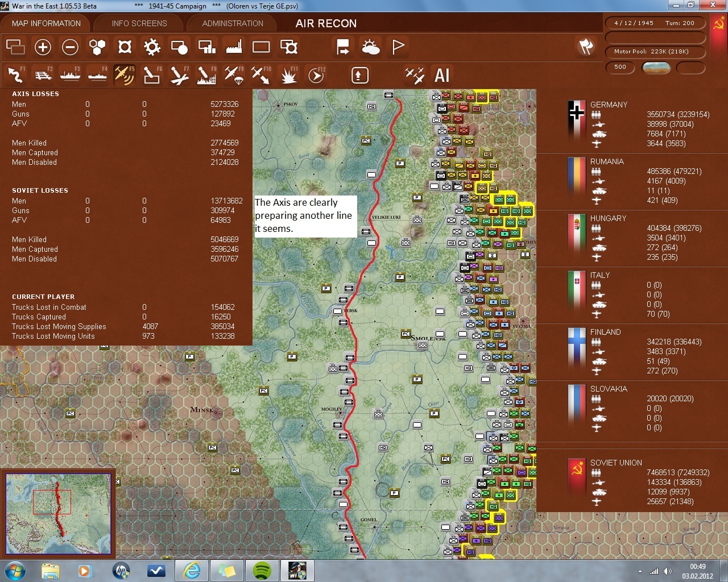Click the boxed up-arrow icon
The height and width of the screenshot is (582, 728).
(x=359, y=75)
